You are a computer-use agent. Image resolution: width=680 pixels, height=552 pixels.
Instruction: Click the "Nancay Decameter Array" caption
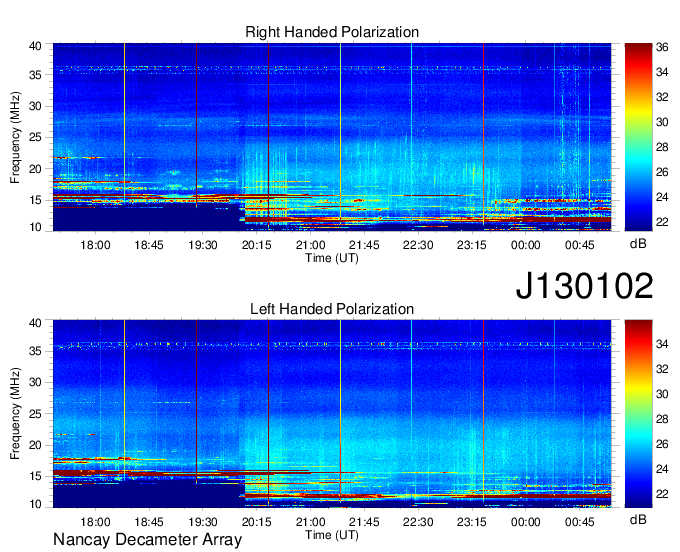tap(147, 540)
